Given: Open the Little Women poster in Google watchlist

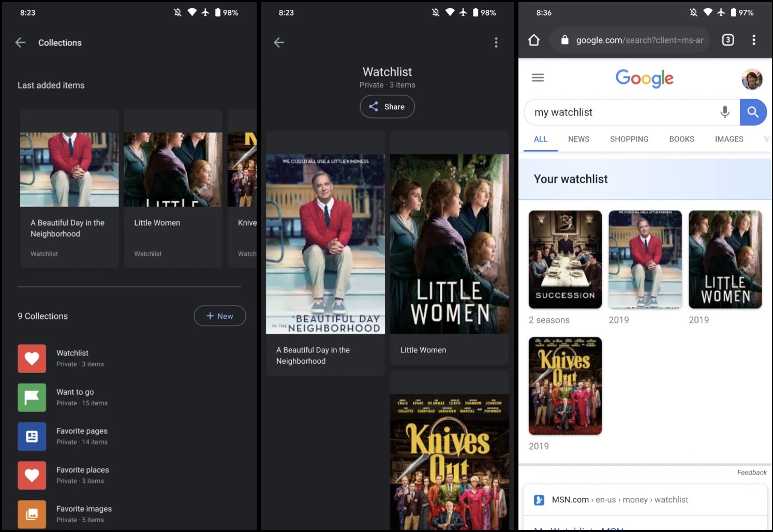Looking at the screenshot, I should 725,259.
